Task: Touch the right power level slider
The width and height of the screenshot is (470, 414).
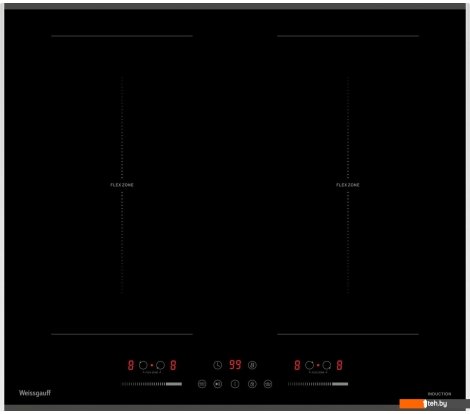Action: pos(318,384)
